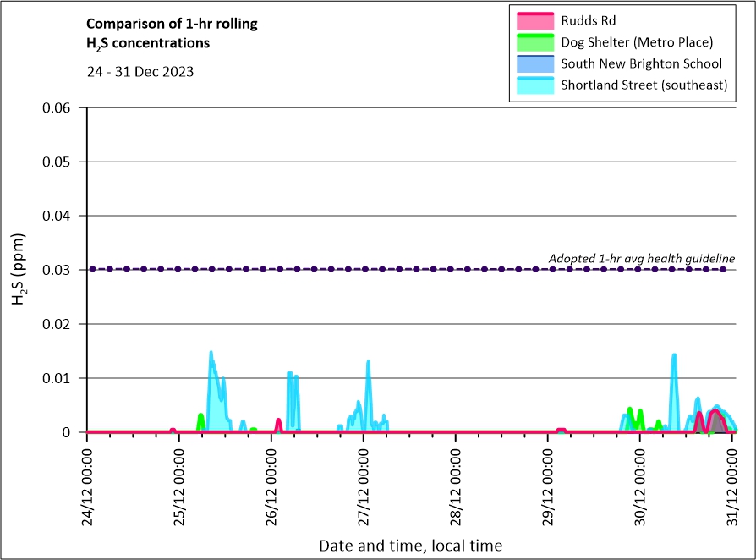Image resolution: width=756 pixels, height=560 pixels.
Task: Select the 'South New Brighton School' legend label
Action: point(641,63)
